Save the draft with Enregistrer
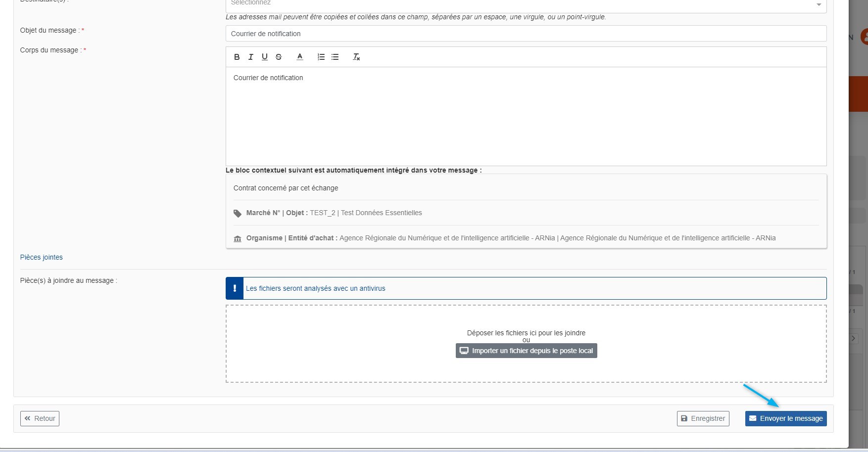Viewport: 868px width, 452px height. tap(703, 418)
